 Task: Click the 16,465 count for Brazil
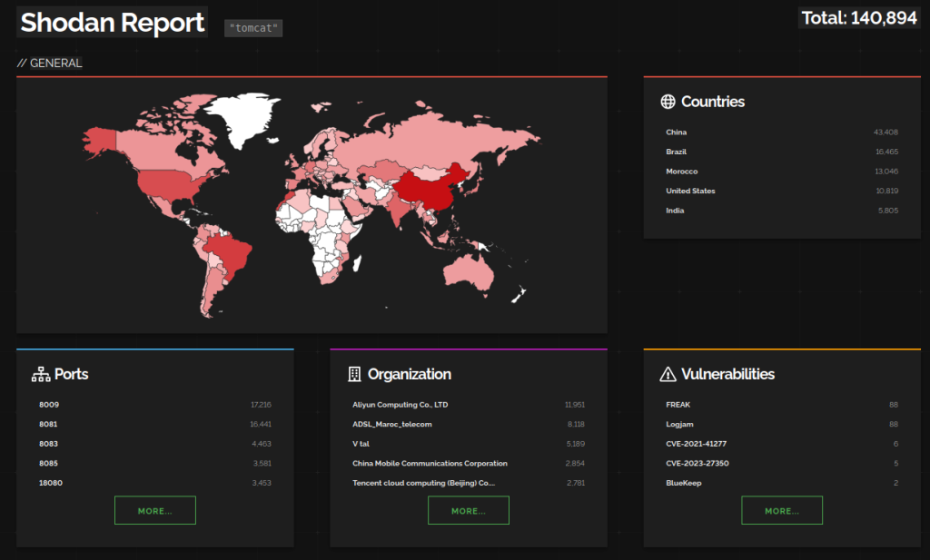pyautogui.click(x=886, y=152)
